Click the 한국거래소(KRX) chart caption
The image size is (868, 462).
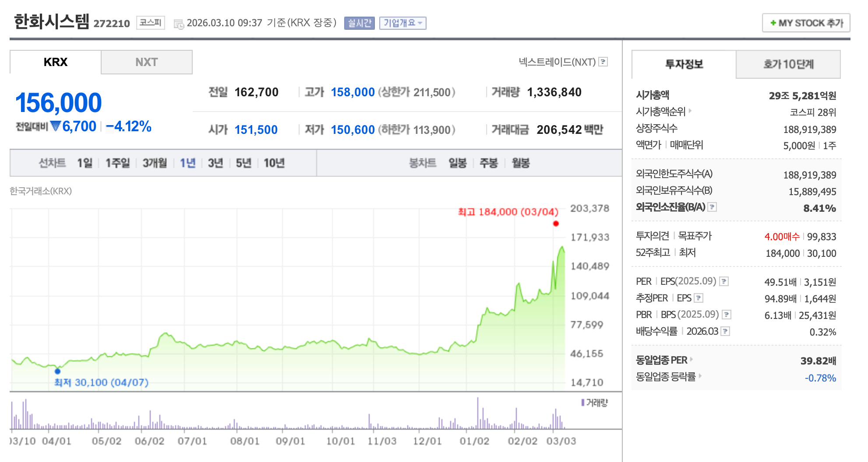[41, 191]
